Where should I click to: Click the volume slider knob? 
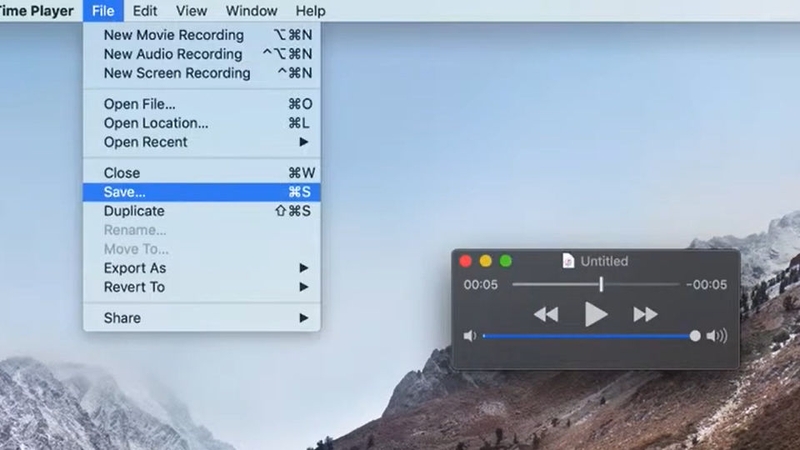[695, 336]
